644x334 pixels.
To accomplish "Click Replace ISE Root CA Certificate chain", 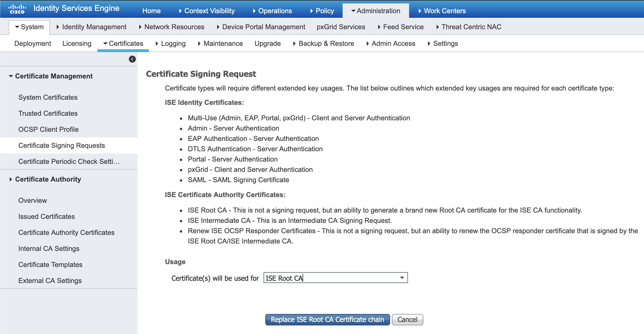I will click(x=327, y=320).
